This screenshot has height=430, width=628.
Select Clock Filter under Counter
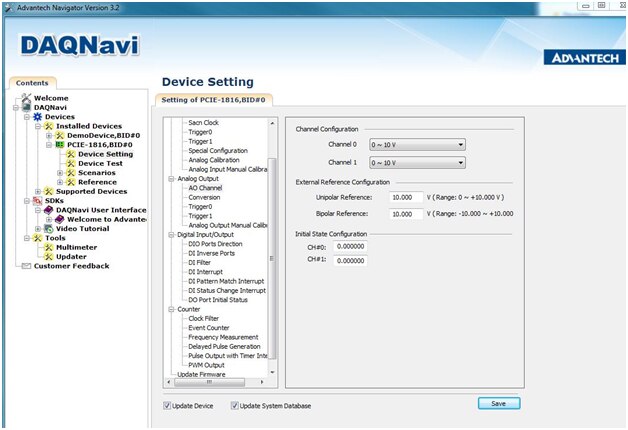(203, 318)
